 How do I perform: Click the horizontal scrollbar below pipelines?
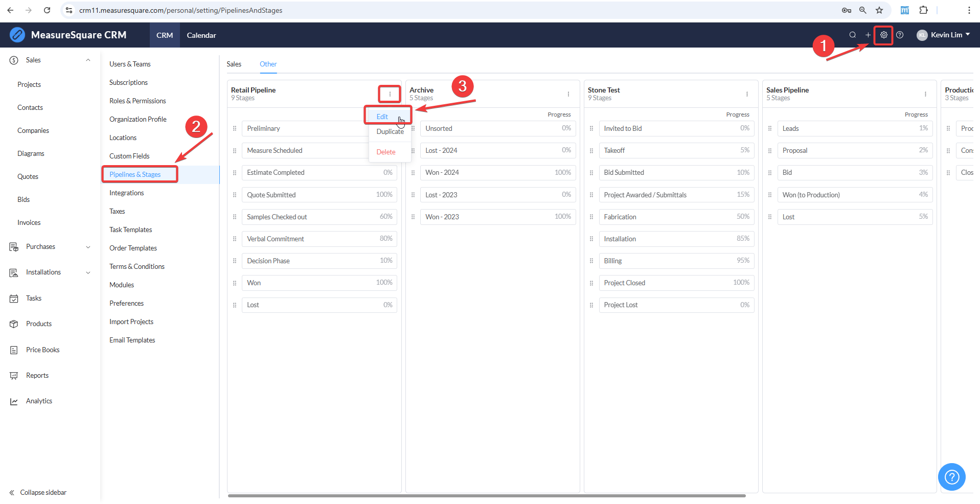point(487,495)
